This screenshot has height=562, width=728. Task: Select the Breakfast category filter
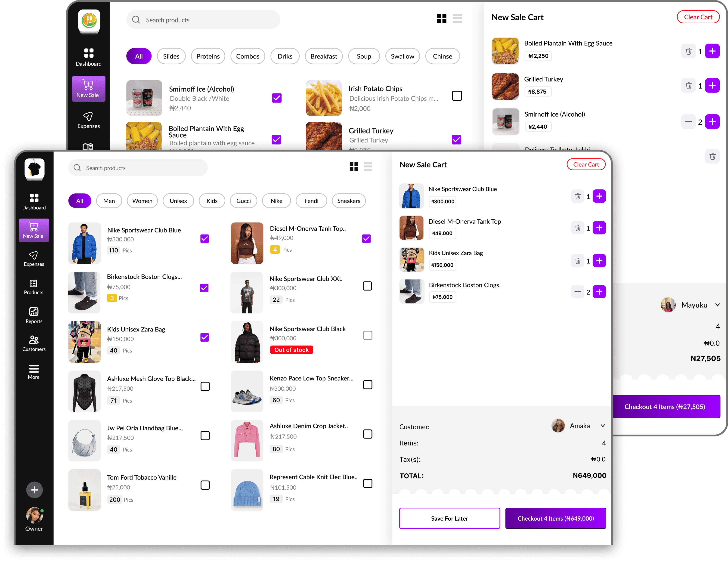point(324,56)
